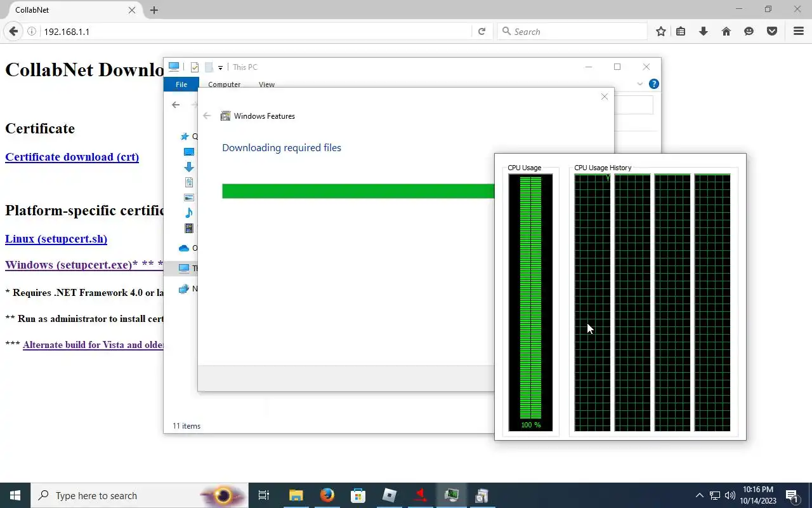
Task: Open Customize Quick Access Toolbar dropdown arrow
Action: point(220,67)
